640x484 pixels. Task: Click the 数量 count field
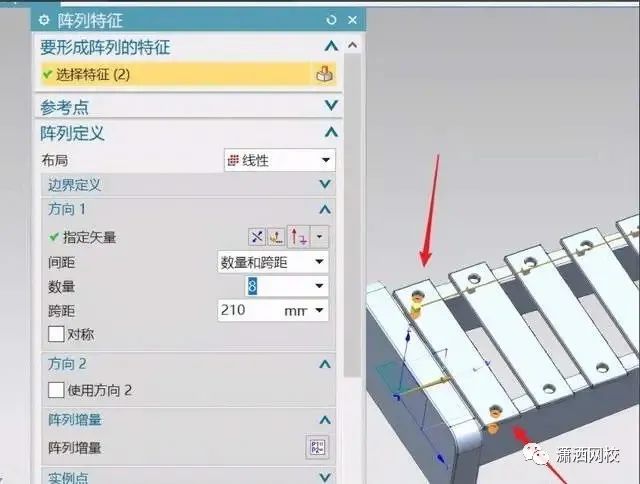tap(286, 286)
